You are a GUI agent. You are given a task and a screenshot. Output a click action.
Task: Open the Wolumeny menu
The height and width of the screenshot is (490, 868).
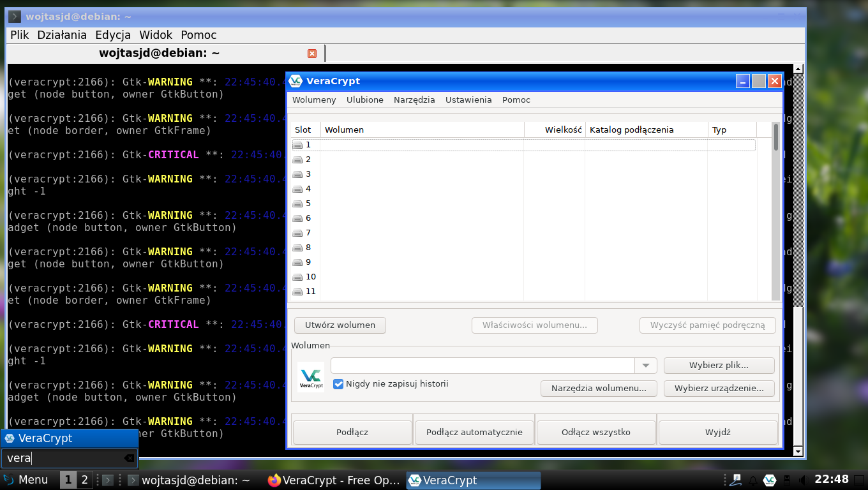click(314, 100)
